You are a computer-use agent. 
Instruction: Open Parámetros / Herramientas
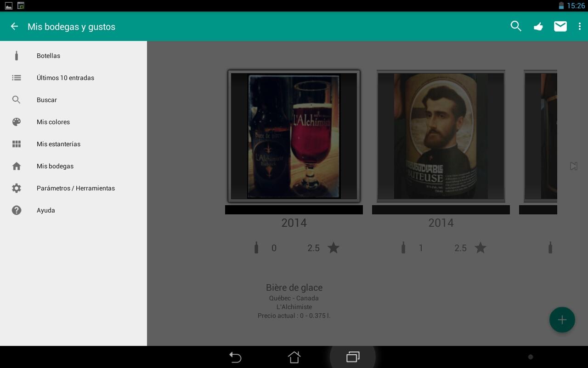[x=73, y=188]
